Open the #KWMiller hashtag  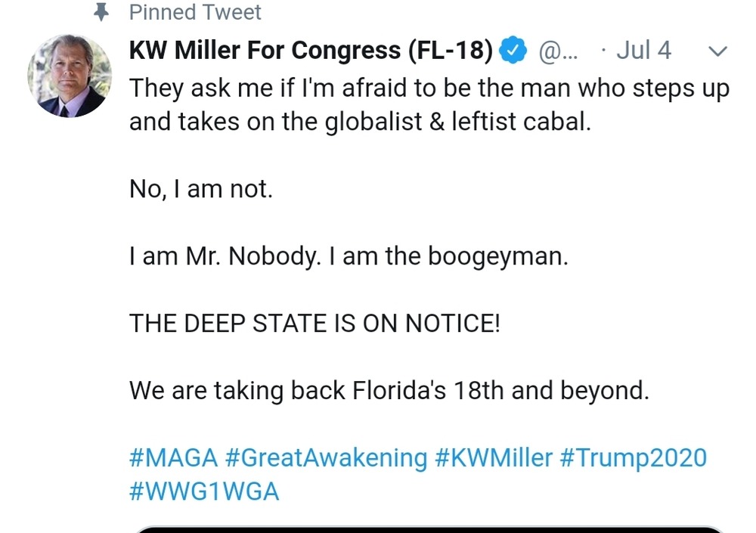493,457
